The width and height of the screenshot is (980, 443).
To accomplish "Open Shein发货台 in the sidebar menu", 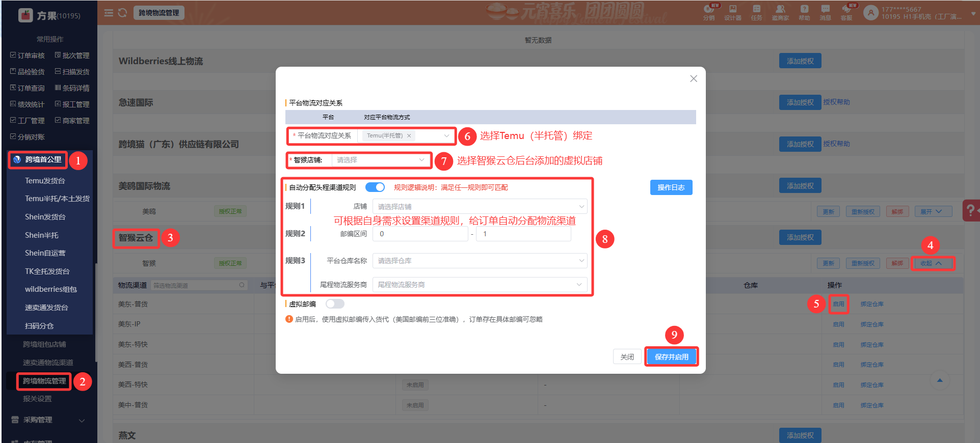I will pos(45,217).
